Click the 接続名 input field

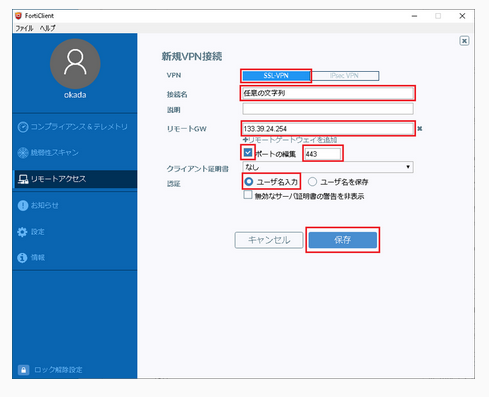[328, 93]
